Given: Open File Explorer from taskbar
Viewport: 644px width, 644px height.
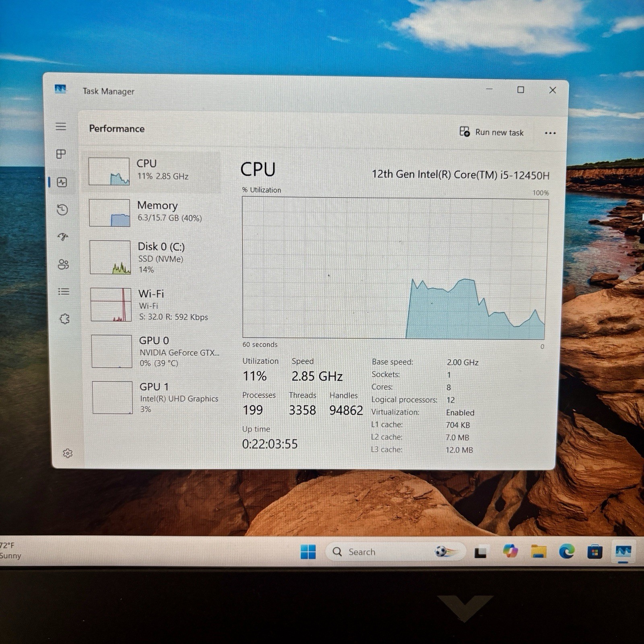Looking at the screenshot, I should tap(539, 552).
